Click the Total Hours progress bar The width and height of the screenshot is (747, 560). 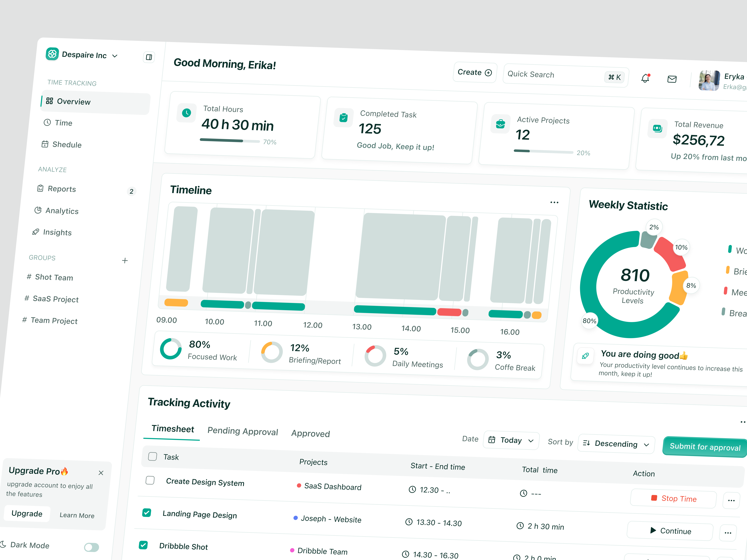230,141
